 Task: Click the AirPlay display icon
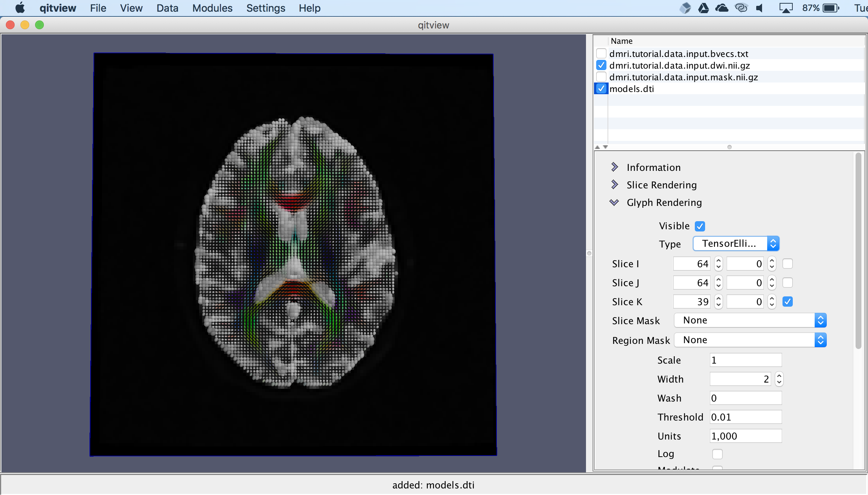(785, 8)
